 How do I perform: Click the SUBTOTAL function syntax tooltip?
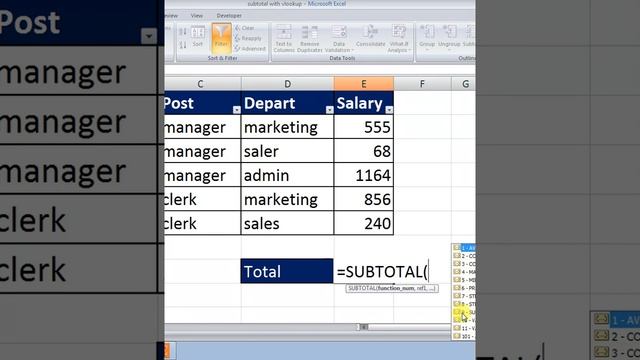[392, 289]
